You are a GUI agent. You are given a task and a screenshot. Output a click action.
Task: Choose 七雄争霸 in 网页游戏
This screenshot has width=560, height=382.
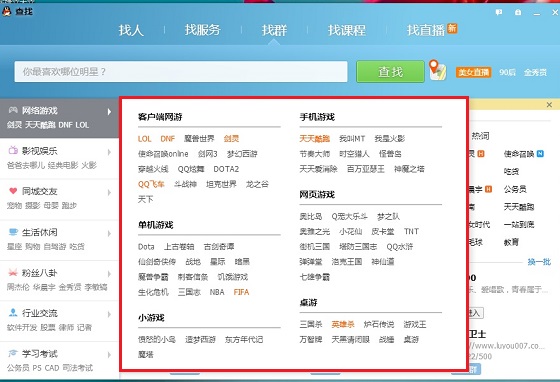315,277
